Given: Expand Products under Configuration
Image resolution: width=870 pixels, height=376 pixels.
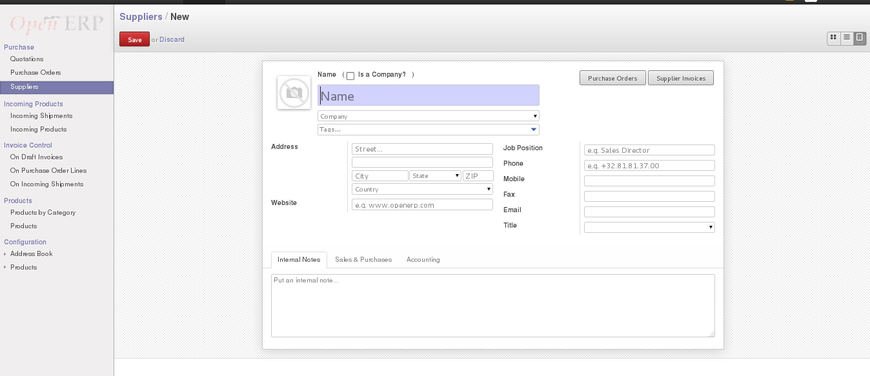Looking at the screenshot, I should [x=23, y=267].
